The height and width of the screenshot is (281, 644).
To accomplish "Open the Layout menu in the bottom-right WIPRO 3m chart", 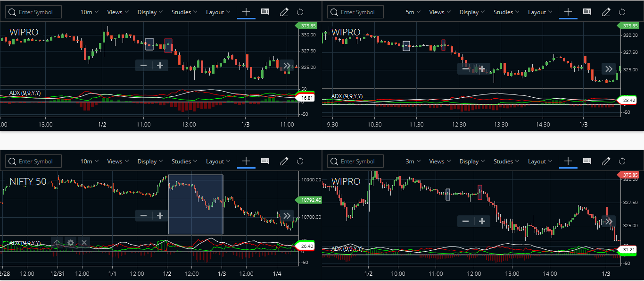I will pos(540,161).
